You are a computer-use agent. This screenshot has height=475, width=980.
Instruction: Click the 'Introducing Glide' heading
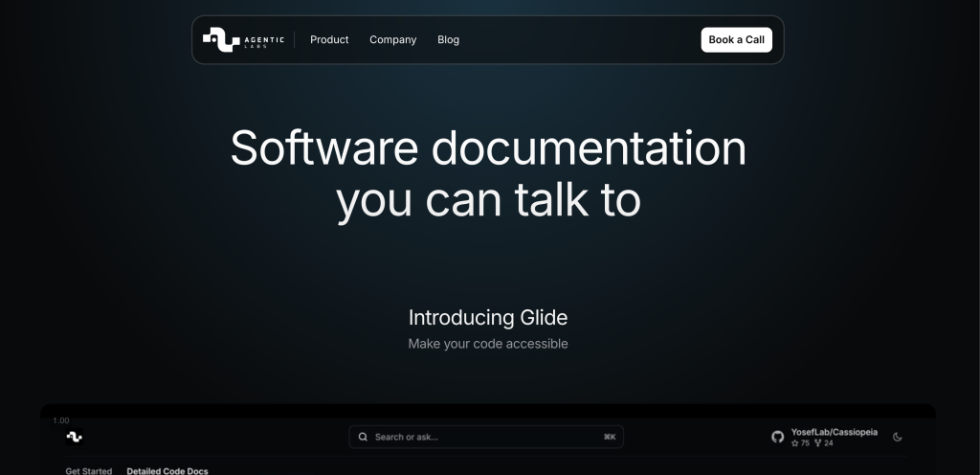coord(488,317)
